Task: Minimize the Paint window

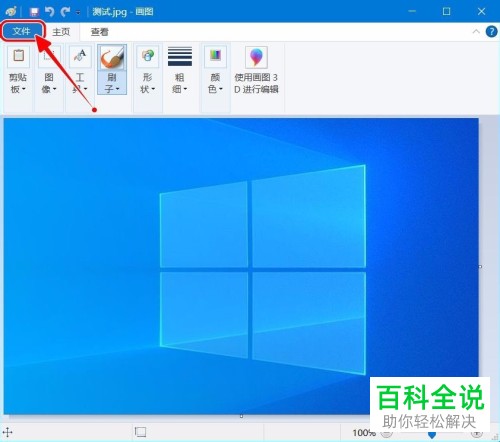Action: coord(412,12)
